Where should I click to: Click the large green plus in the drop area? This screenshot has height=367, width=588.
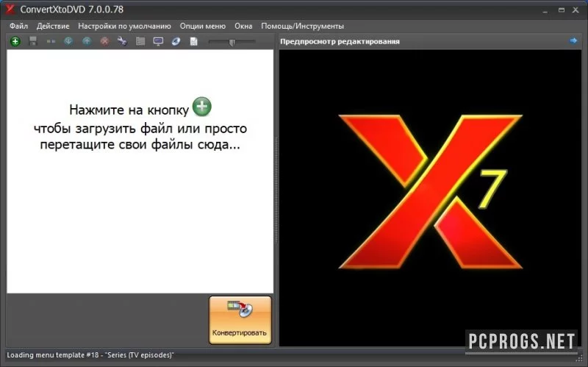pos(201,107)
